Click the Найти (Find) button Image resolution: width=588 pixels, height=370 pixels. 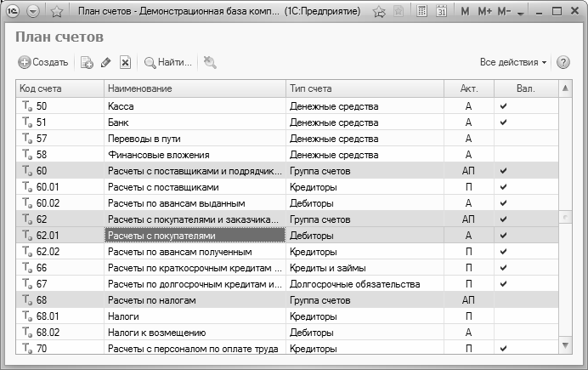(x=169, y=62)
